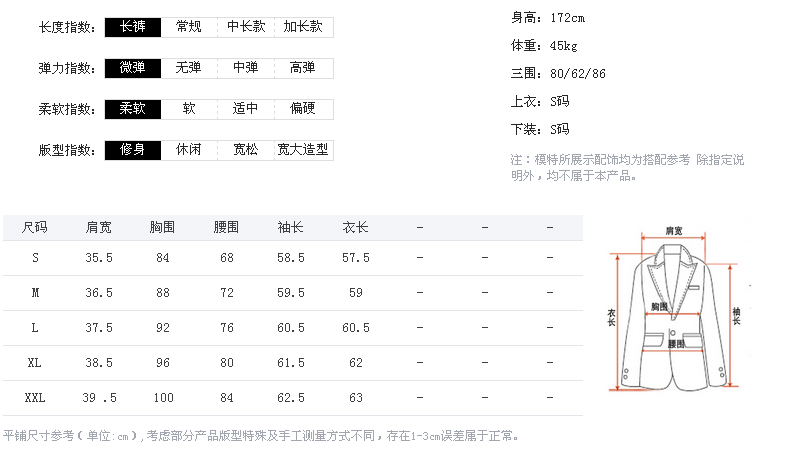The width and height of the screenshot is (790, 457).
Task: Choose the 休闲 fit option
Action: pos(189,150)
